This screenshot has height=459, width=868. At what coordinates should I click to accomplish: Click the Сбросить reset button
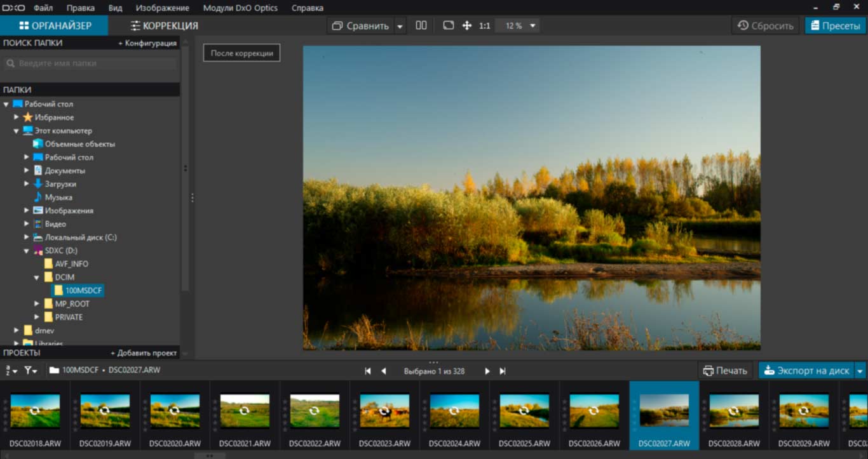pyautogui.click(x=766, y=26)
